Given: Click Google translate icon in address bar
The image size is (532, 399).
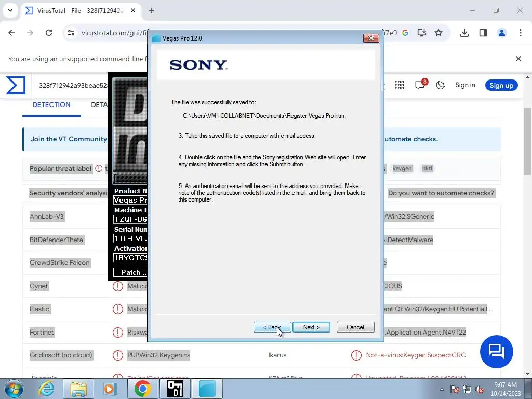Looking at the screenshot, I should click(405, 33).
